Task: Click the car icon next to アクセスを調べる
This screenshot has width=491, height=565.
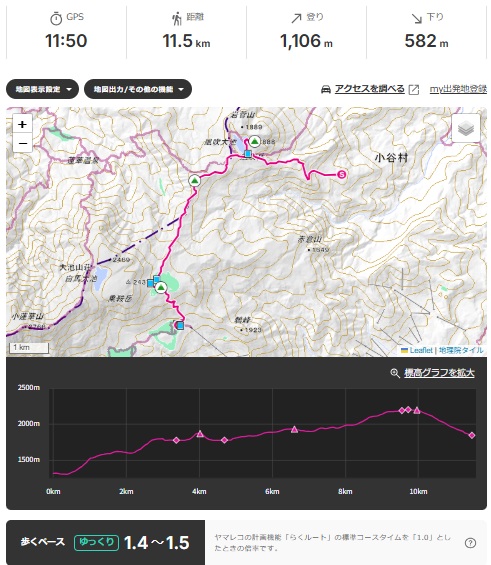Action: tap(326, 89)
